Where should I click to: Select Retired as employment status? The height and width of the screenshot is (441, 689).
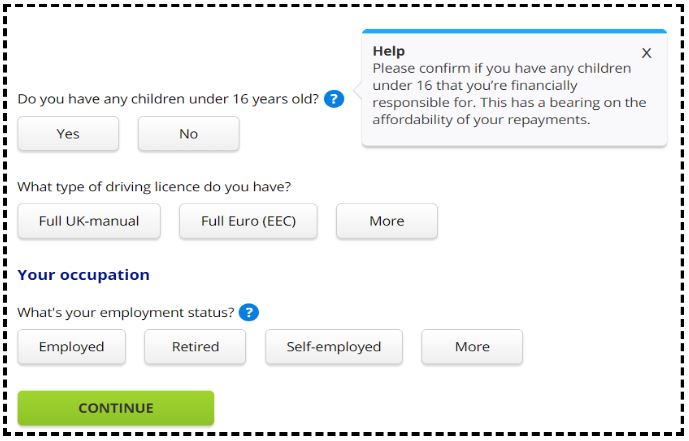point(195,347)
